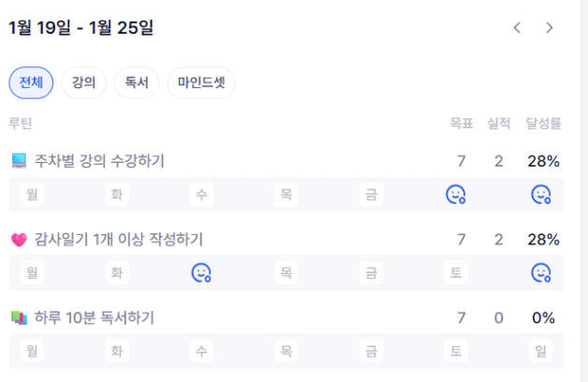Image resolution: width=588 pixels, height=382 pixels.
Task: Switch to the 강의 filter tab
Action: 84,82
